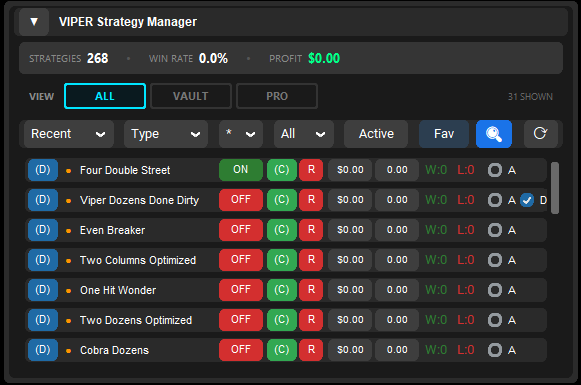Select A radio for Even Breaker
Screen dimensions: 581x385
point(495,230)
